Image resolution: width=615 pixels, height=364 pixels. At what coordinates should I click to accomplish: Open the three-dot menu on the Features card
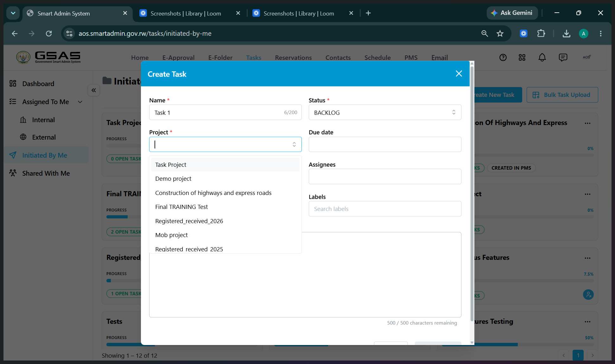click(587, 258)
